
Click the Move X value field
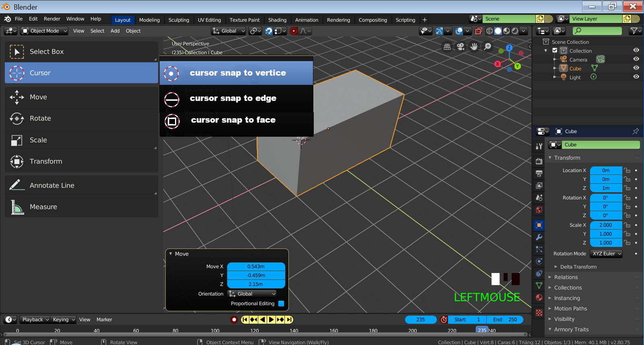(256, 267)
